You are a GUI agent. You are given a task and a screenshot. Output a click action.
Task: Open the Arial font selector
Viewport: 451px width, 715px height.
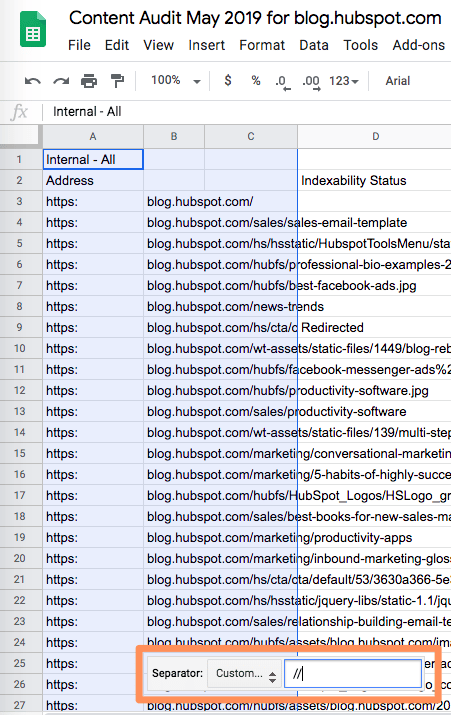pos(398,81)
